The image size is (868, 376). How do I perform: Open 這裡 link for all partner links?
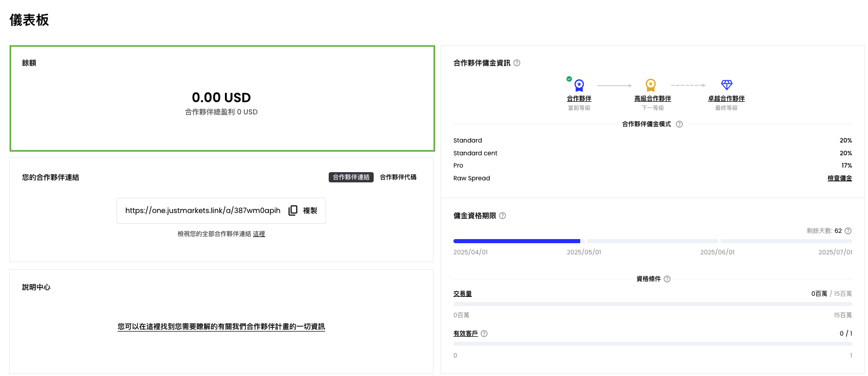[259, 234]
